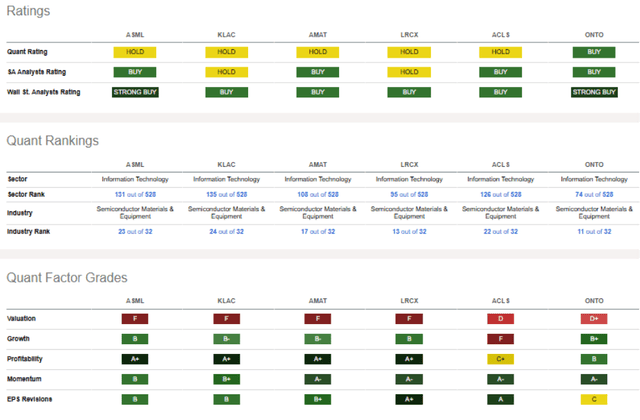Click the Quant Rankings section heading

click(x=53, y=141)
